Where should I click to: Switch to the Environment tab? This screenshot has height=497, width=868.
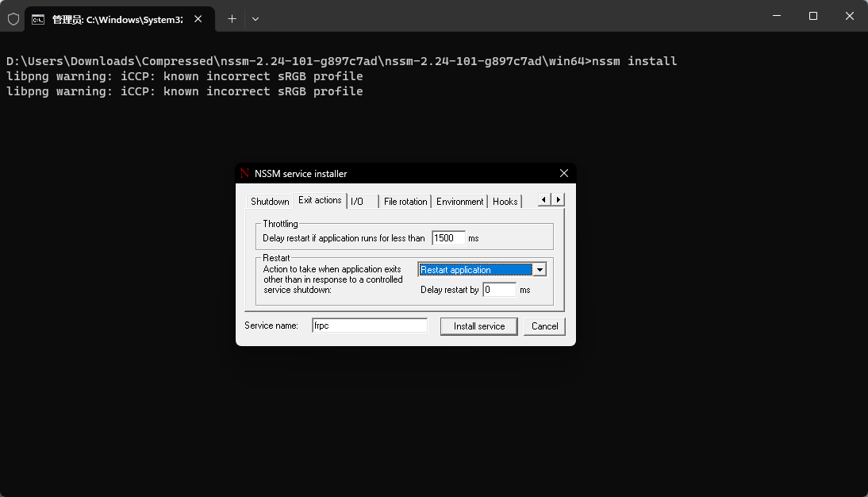coord(459,201)
